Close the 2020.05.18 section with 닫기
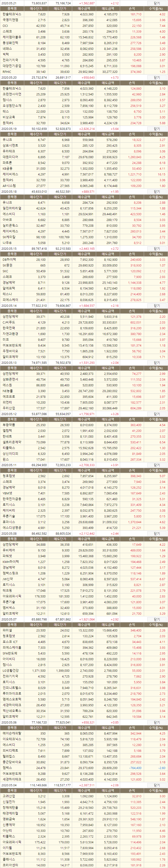 156,191
